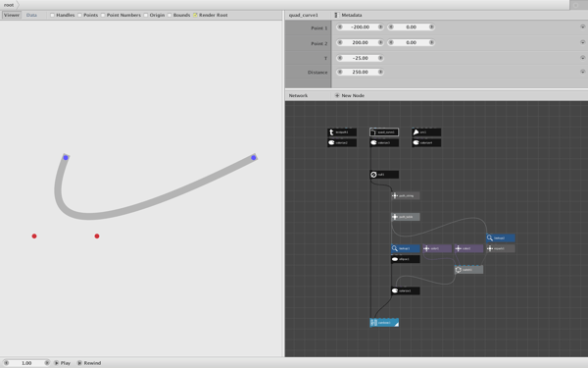Increase Point 2 Y value with right arrow
This screenshot has width=588, height=368.
click(431, 42)
